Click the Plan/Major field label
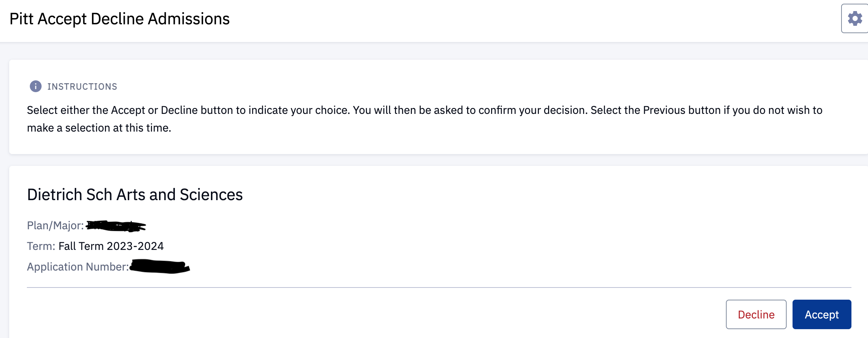Viewport: 868px width, 338px height. pos(55,226)
